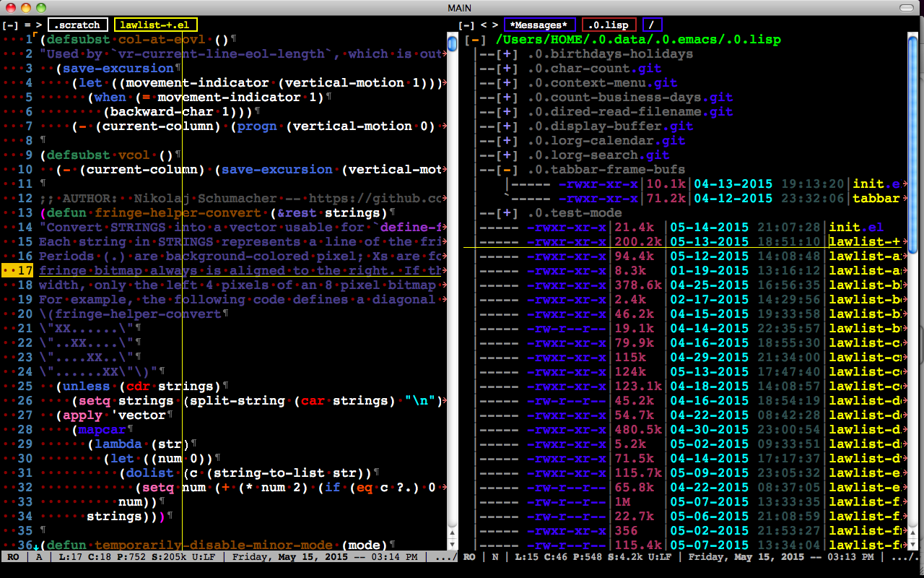924x578 pixels.
Task: Open init.el dated 05-14-2015
Action: coord(856,228)
